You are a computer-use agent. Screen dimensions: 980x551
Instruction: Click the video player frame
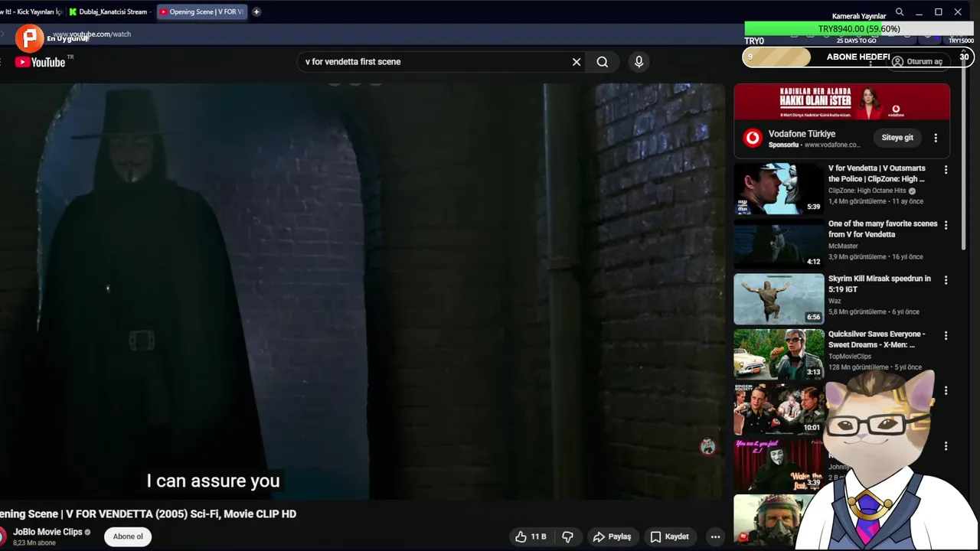click(362, 291)
